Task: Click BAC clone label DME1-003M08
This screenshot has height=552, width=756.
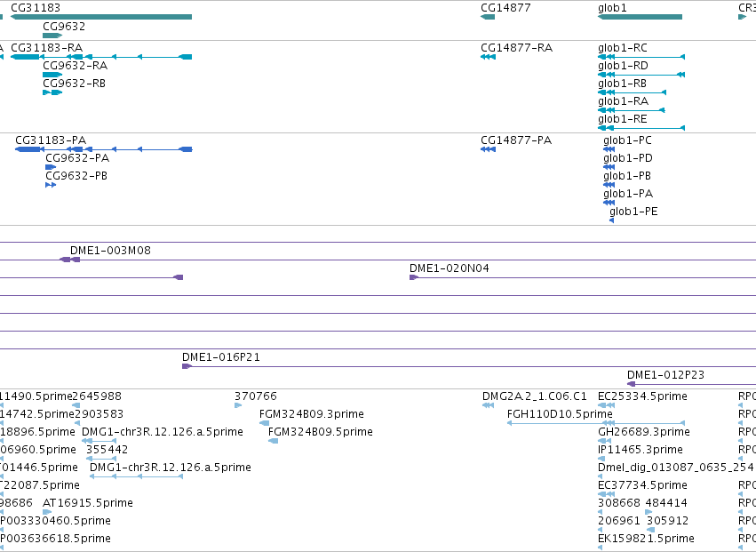Action: coord(110,251)
